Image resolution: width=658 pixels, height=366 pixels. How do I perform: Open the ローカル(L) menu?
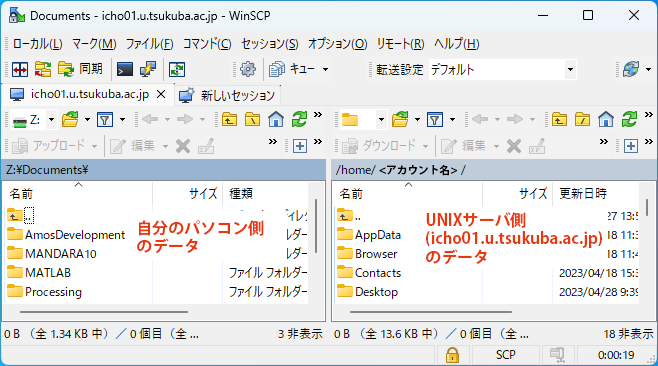(x=38, y=44)
